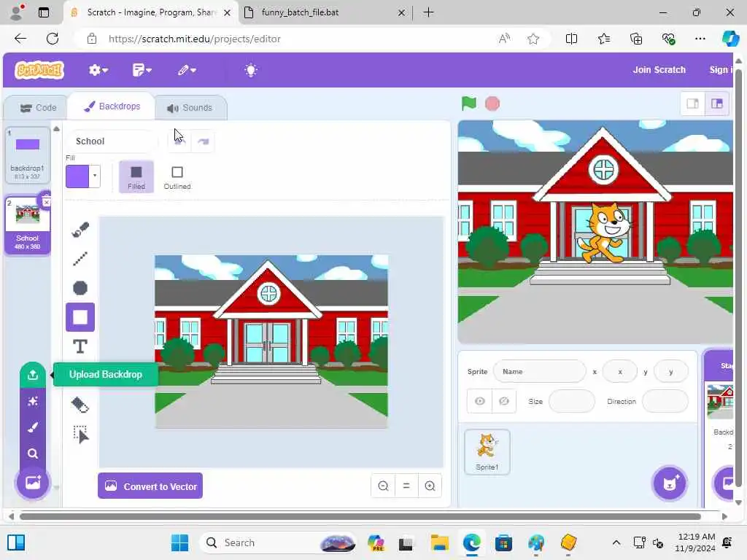Viewport: 747px width, 560px height.
Task: Click the sprite y position field
Action: (671, 371)
